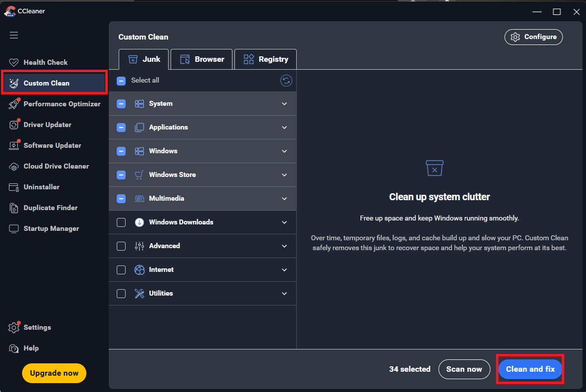This screenshot has height=392, width=586.
Task: Open Driver Updater section
Action: click(x=54, y=125)
